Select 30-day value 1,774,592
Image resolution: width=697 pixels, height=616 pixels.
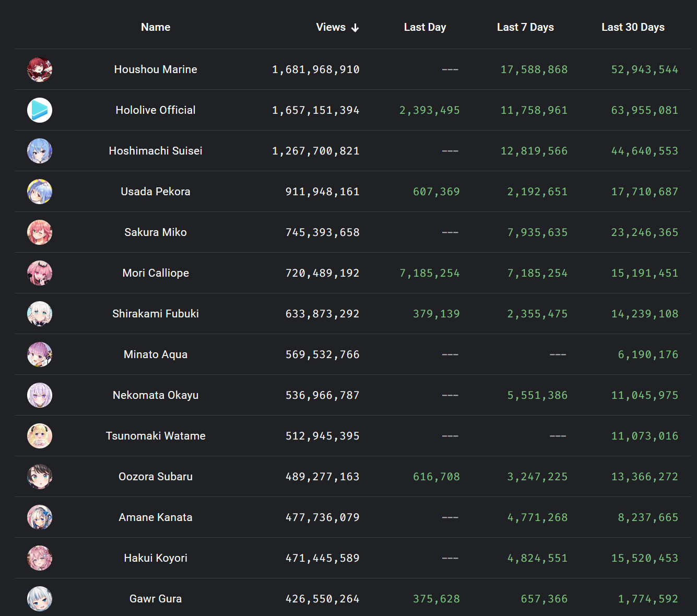648,599
